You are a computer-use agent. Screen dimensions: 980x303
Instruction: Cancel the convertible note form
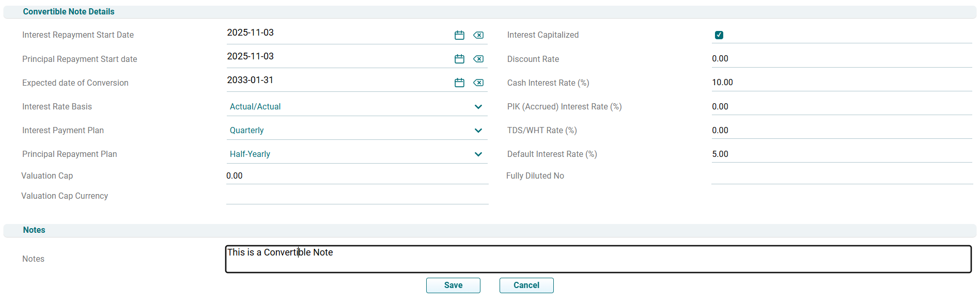[526, 285]
